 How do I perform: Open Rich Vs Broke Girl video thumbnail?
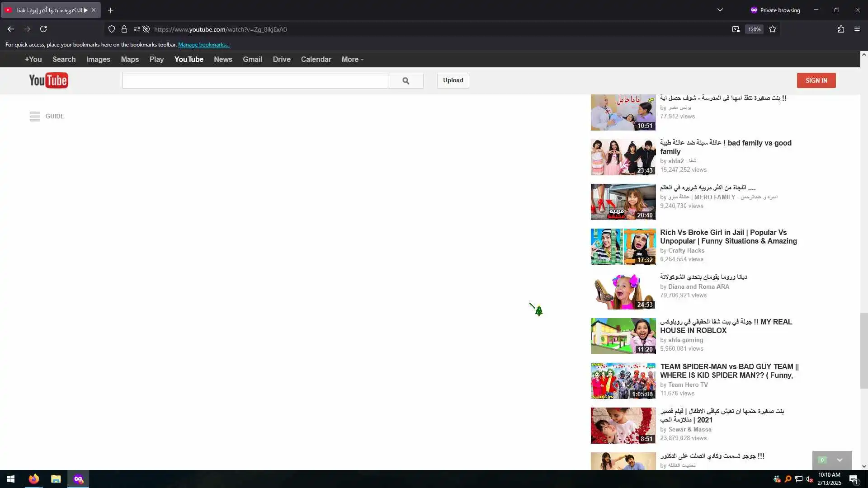pos(623,246)
